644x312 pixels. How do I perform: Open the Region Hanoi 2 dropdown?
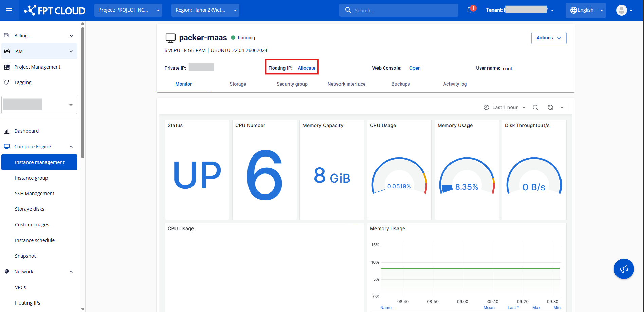coord(205,10)
